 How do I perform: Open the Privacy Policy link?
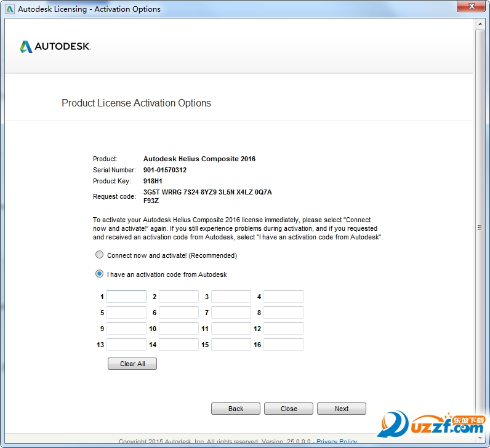point(337,441)
